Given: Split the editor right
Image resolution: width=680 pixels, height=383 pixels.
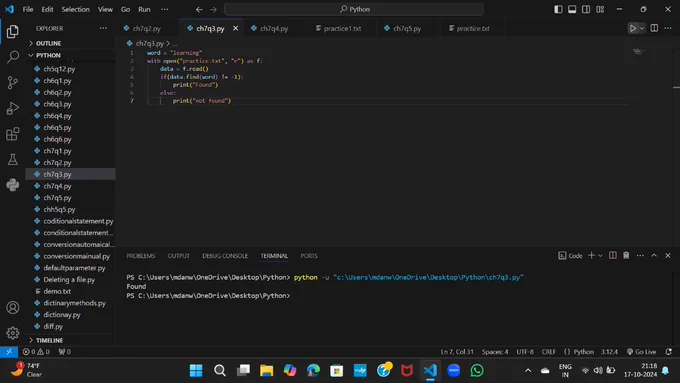Looking at the screenshot, I should coord(654,29).
